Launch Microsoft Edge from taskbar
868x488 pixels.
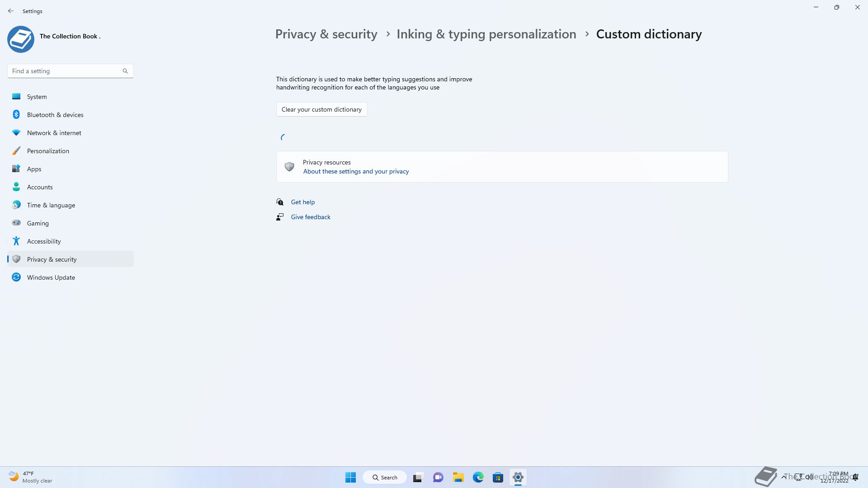(478, 477)
